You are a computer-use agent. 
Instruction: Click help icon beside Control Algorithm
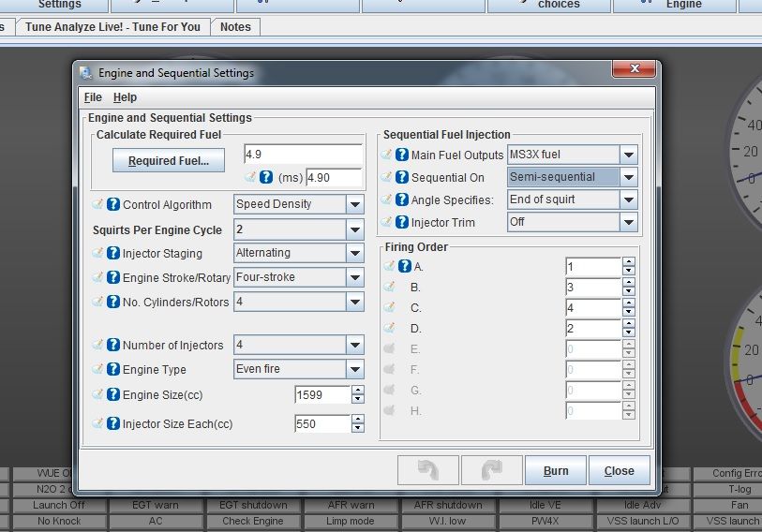click(x=113, y=204)
